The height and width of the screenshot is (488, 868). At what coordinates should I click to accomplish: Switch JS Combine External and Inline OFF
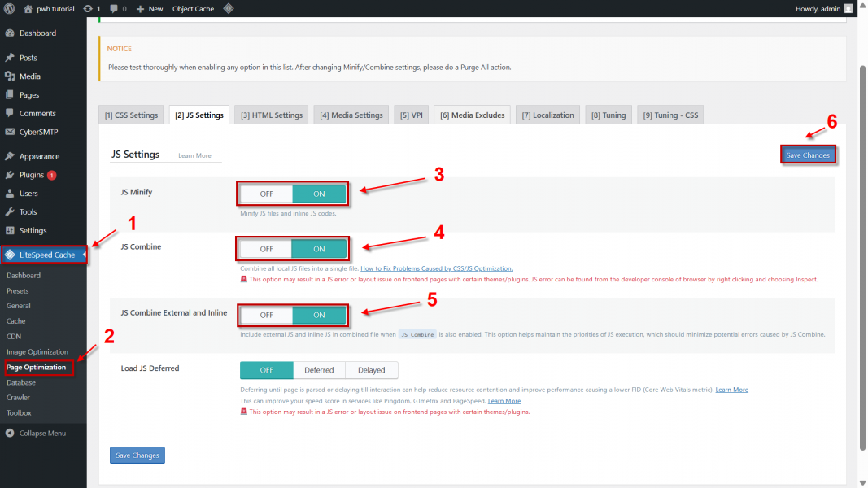[266, 315]
